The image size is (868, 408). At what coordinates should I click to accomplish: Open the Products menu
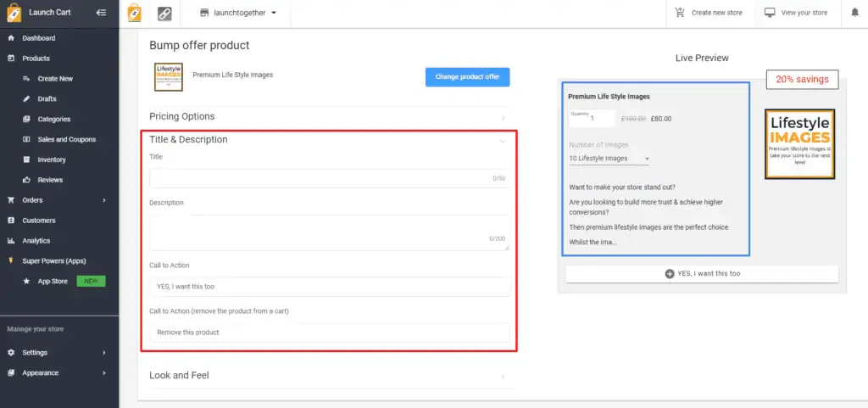pos(36,59)
